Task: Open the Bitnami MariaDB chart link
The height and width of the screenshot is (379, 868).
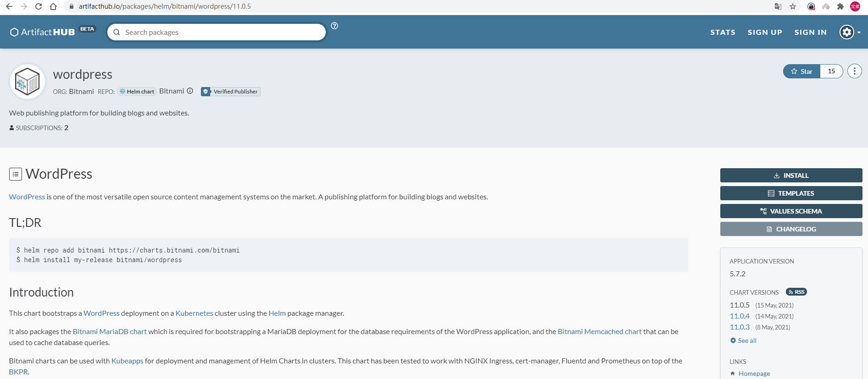Action: pyautogui.click(x=110, y=331)
